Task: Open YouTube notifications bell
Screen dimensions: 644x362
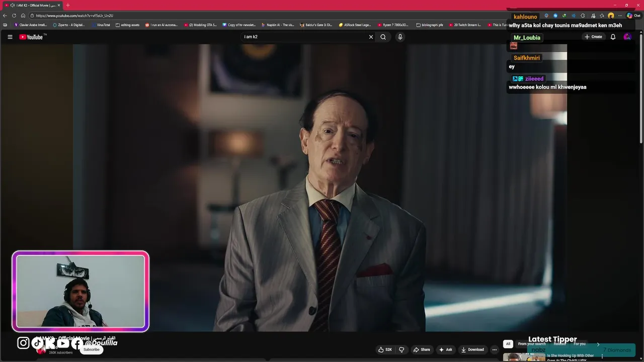Action: pyautogui.click(x=613, y=37)
